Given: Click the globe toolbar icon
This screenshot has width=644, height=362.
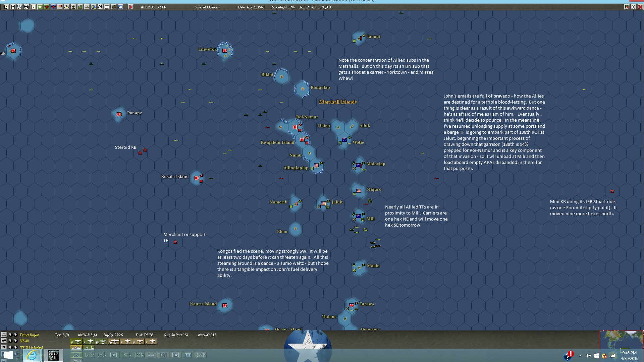Looking at the screenshot, I should pos(94,7).
